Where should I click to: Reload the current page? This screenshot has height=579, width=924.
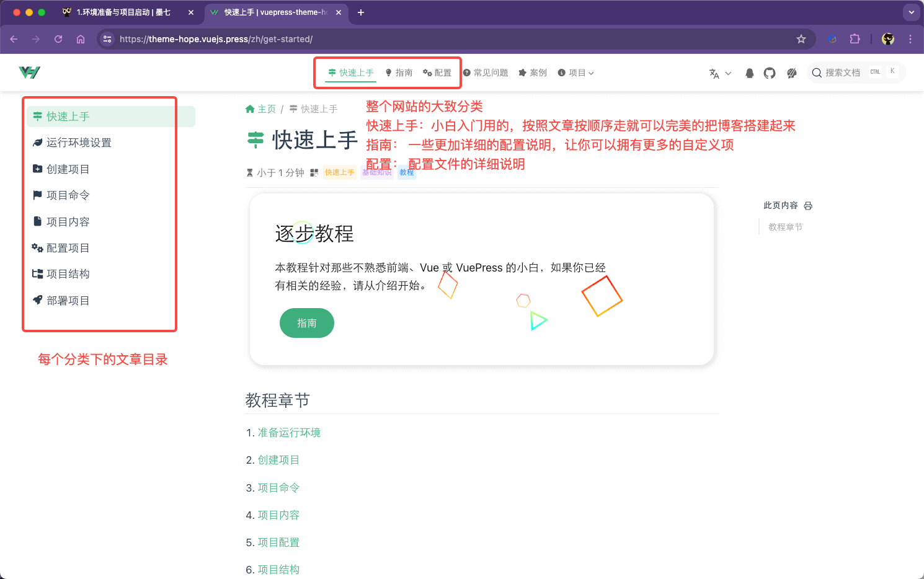point(58,39)
